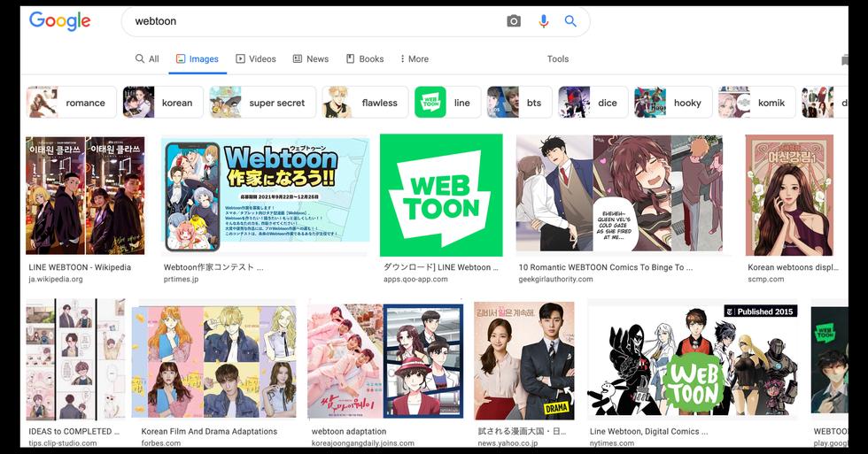The image size is (868, 454).
Task: Open the webtoon adaptation pink poster image
Action: click(x=385, y=360)
